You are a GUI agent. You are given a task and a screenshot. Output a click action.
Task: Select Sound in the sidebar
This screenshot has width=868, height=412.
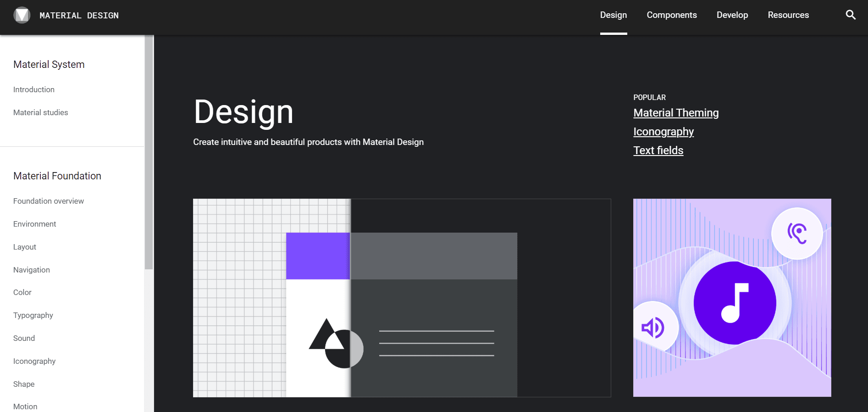[24, 338]
